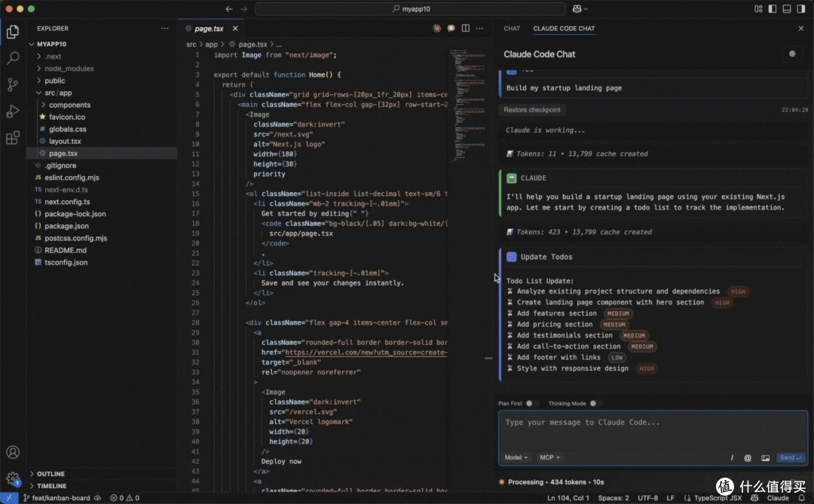
Task: Toggle the bottom panel icon
Action: (787, 9)
